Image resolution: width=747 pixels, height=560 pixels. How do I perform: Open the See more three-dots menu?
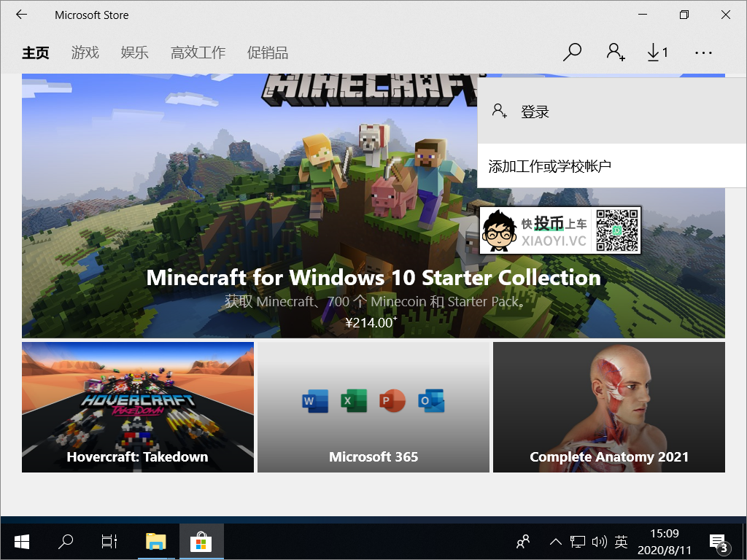click(x=703, y=52)
